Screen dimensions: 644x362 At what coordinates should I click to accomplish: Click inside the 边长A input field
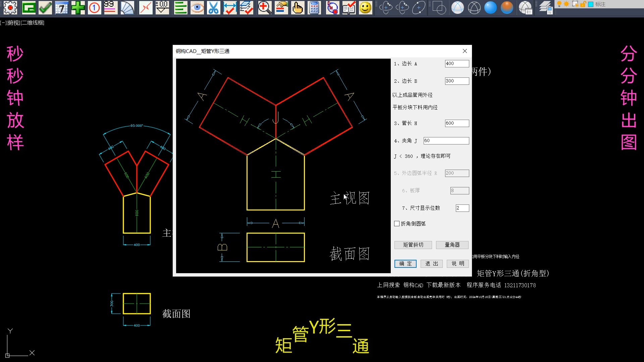457,63
